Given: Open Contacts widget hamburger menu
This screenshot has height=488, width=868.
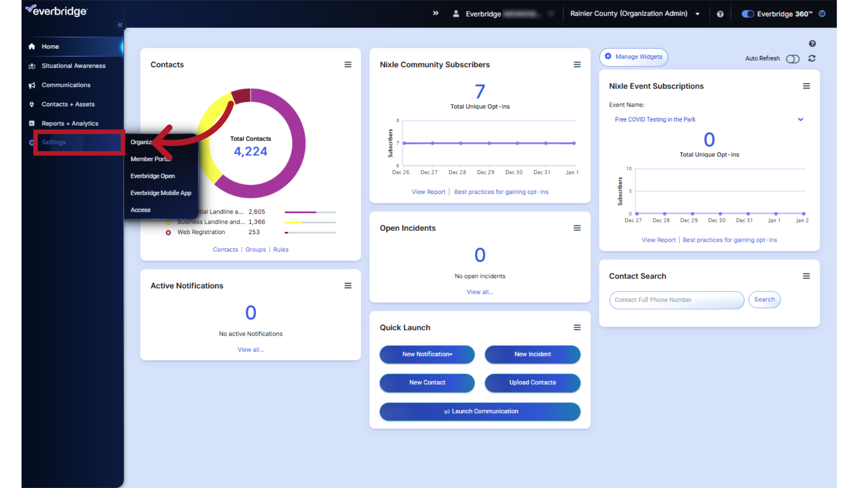Looking at the screenshot, I should click(x=348, y=65).
